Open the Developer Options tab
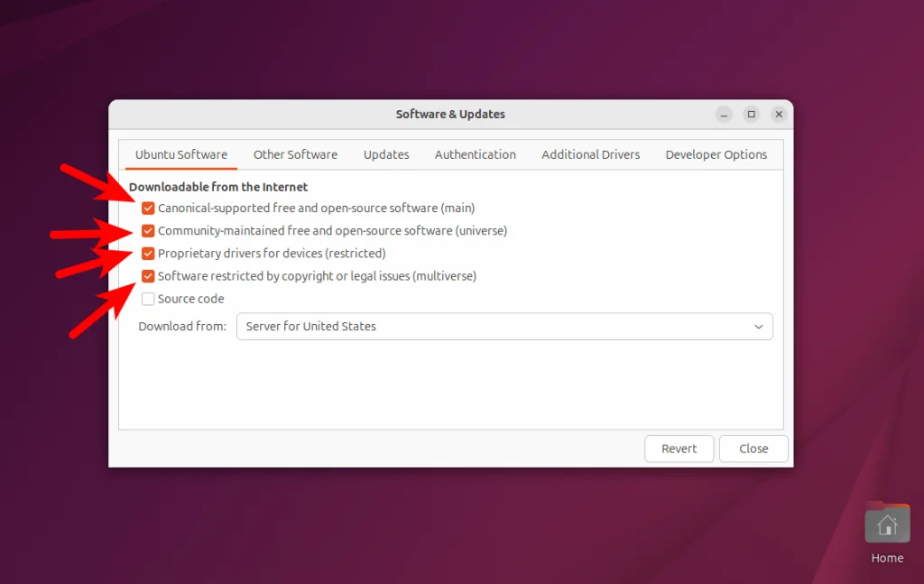The width and height of the screenshot is (924, 584). point(716,154)
